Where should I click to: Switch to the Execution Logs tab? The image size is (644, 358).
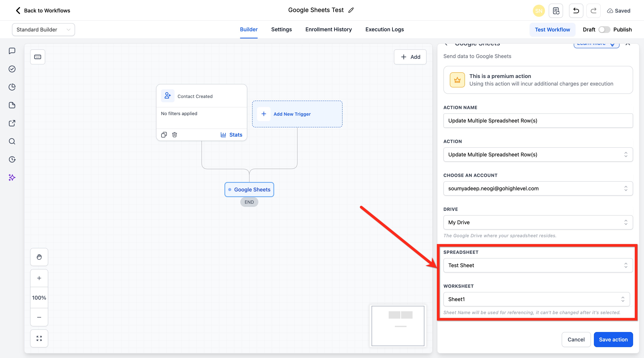pyautogui.click(x=384, y=29)
